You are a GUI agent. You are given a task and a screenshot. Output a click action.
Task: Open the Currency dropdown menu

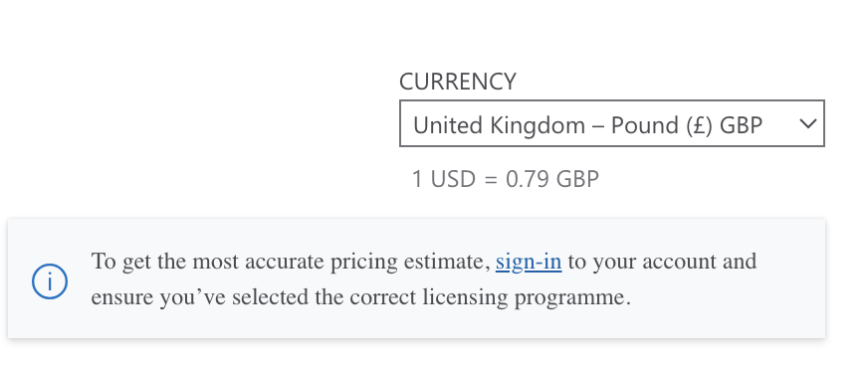click(612, 123)
